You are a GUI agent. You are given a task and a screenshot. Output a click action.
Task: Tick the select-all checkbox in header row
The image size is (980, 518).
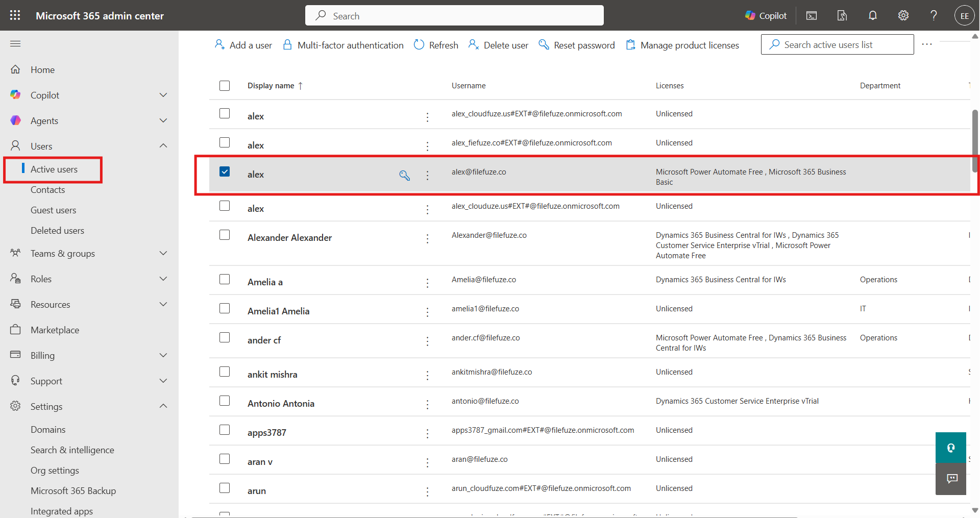point(225,86)
